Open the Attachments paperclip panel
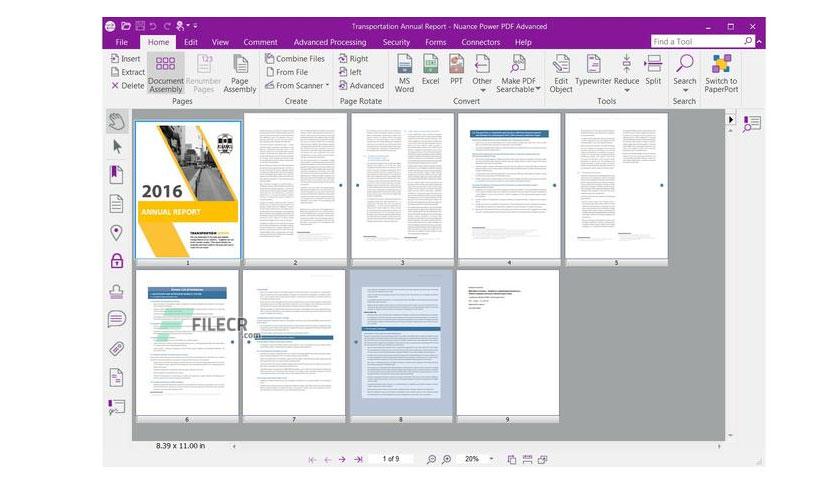Image resolution: width=836 pixels, height=484 pixels. click(117, 349)
